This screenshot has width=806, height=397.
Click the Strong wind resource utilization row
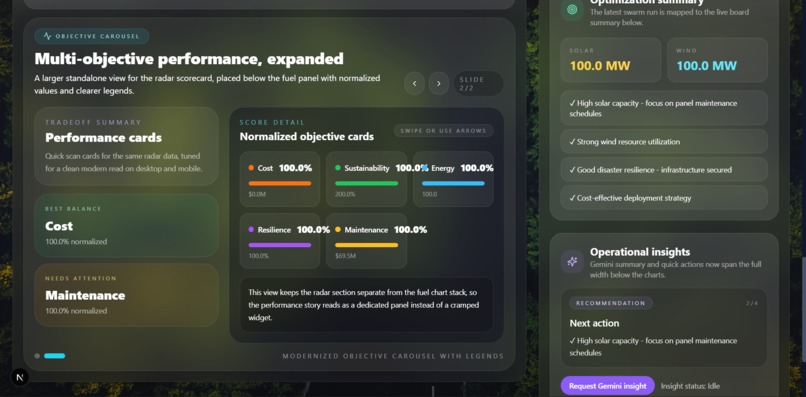[664, 141]
